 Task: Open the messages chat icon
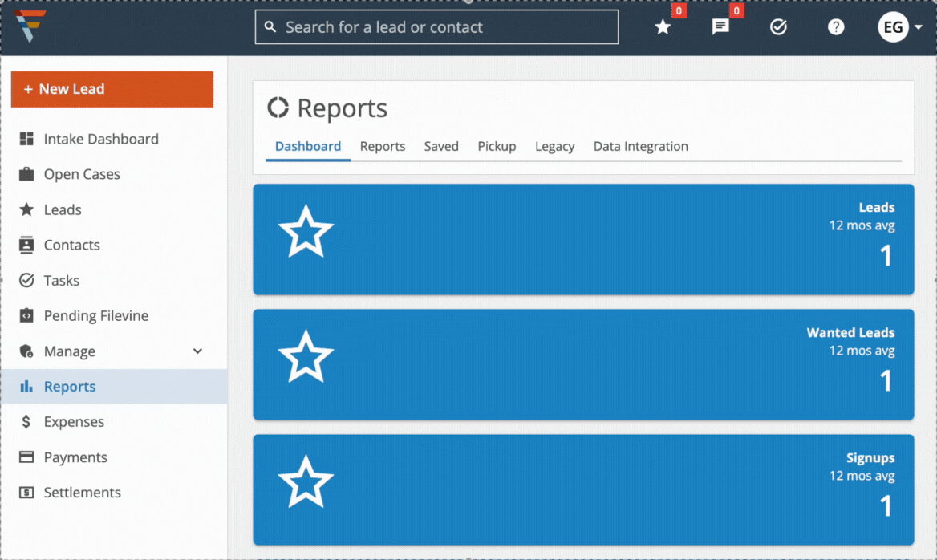click(720, 27)
